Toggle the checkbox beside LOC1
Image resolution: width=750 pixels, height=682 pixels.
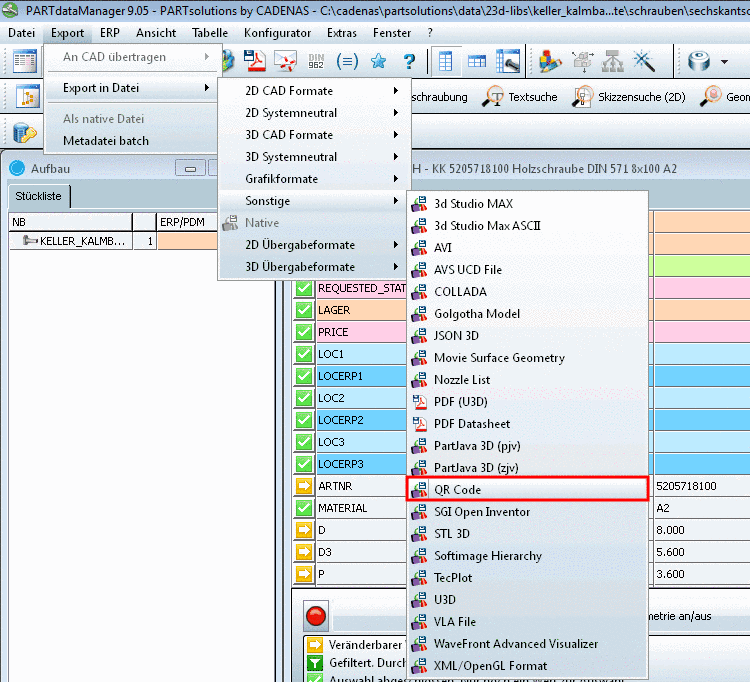[304, 354]
